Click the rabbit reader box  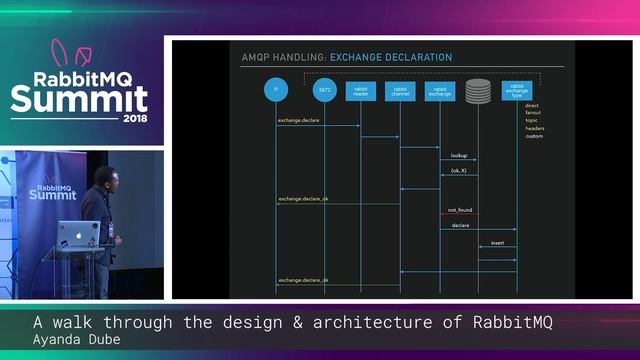(360, 91)
